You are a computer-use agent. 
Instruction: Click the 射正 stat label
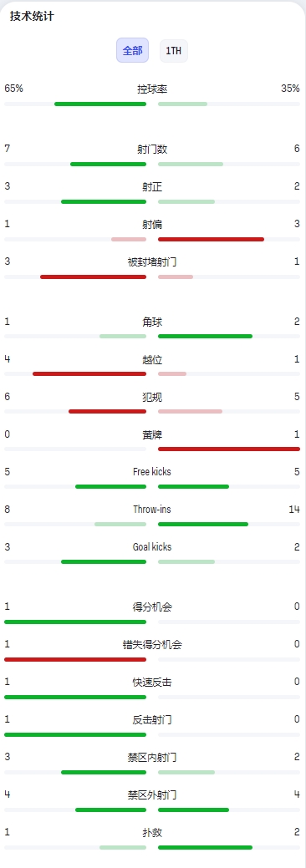click(152, 186)
